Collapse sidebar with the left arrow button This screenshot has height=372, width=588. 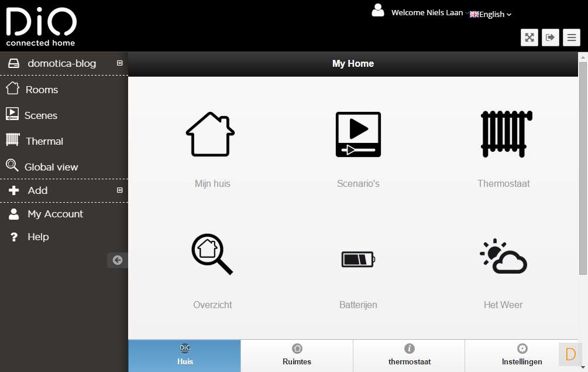[118, 260]
